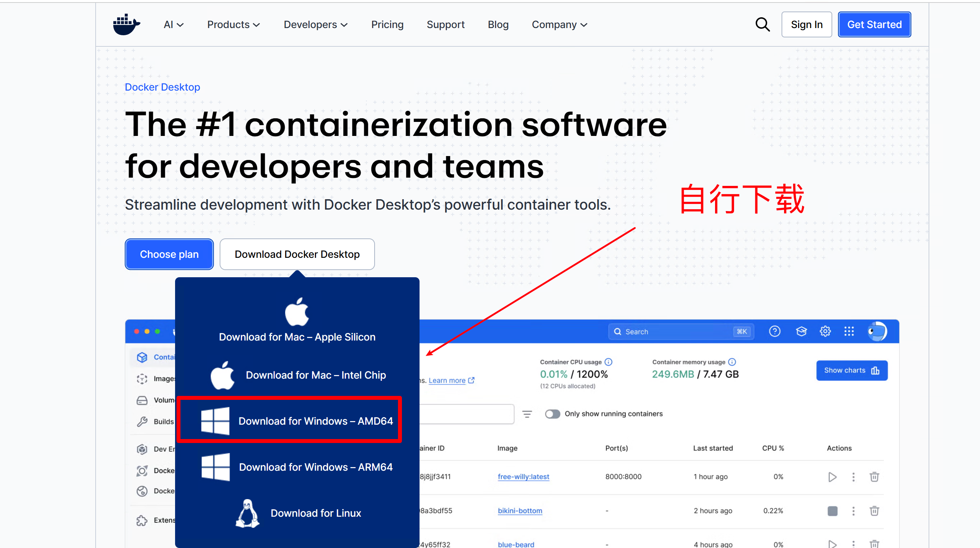Expand the AI dropdown menu
Screen dimensions: 980x548
pyautogui.click(x=174, y=25)
